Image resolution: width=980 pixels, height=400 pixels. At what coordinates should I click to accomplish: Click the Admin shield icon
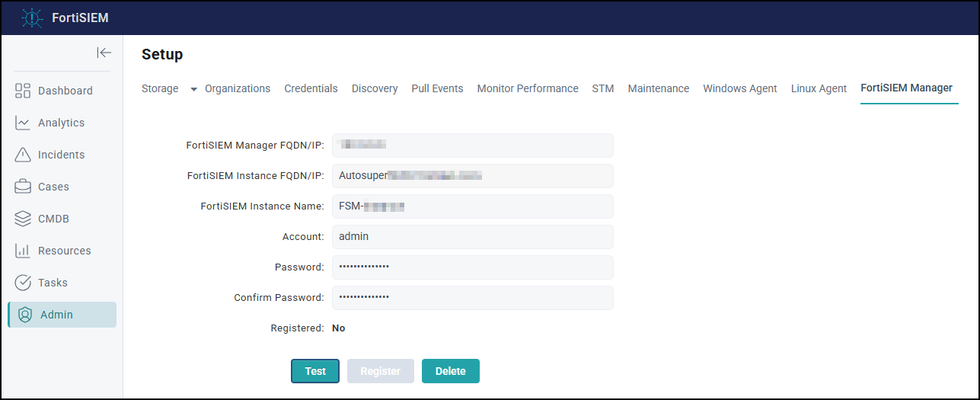25,315
